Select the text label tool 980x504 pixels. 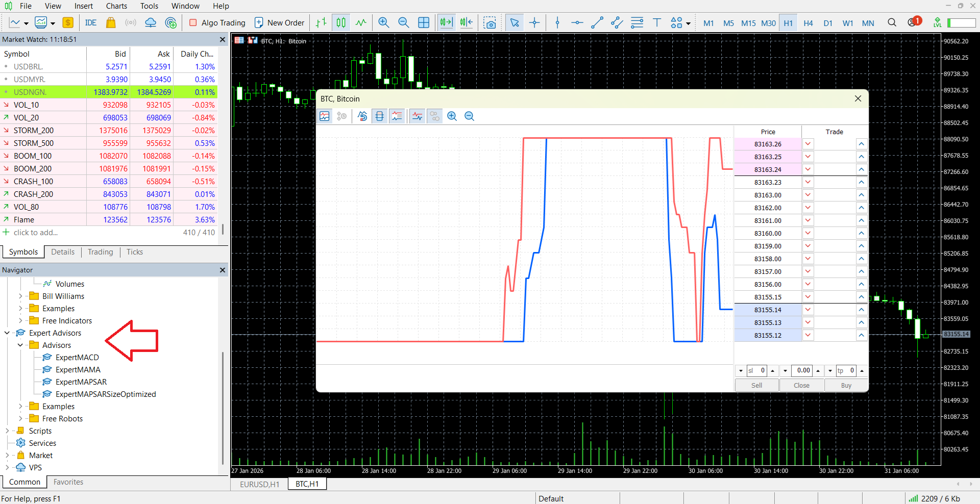(x=657, y=22)
